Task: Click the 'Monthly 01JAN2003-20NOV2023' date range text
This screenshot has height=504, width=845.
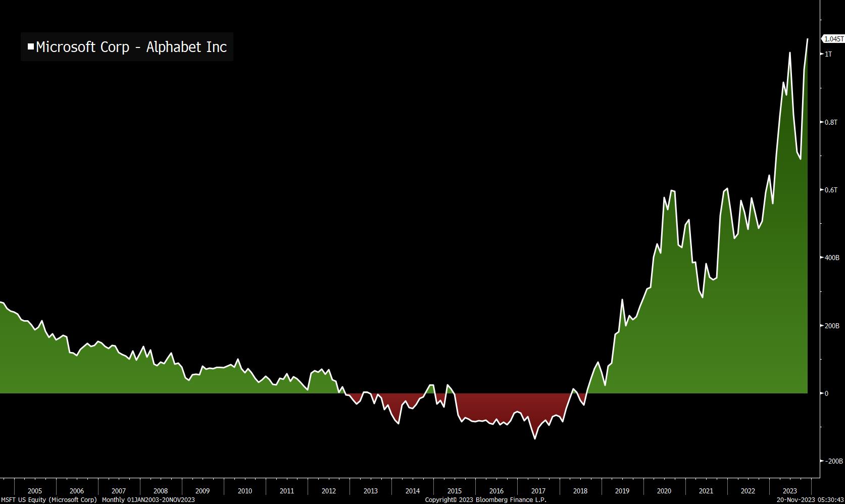Action: tap(148, 500)
